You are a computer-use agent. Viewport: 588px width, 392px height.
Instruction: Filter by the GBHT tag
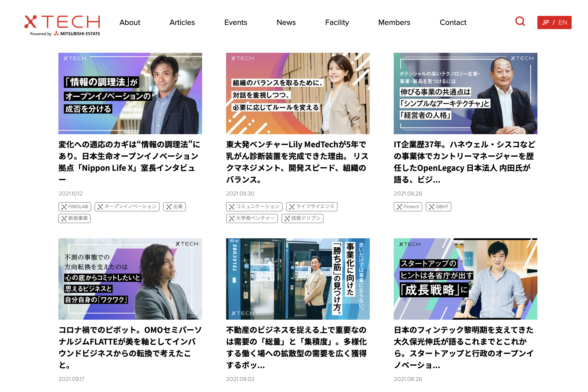click(x=438, y=207)
